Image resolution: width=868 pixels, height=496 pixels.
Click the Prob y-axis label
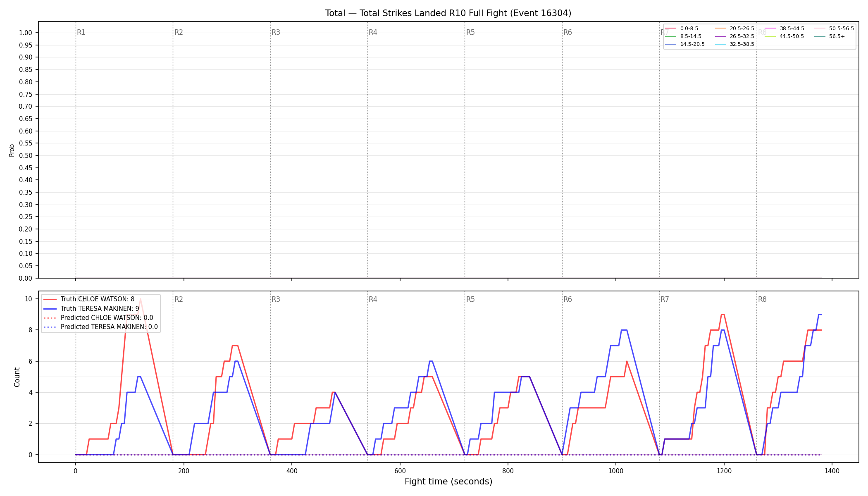coord(12,150)
